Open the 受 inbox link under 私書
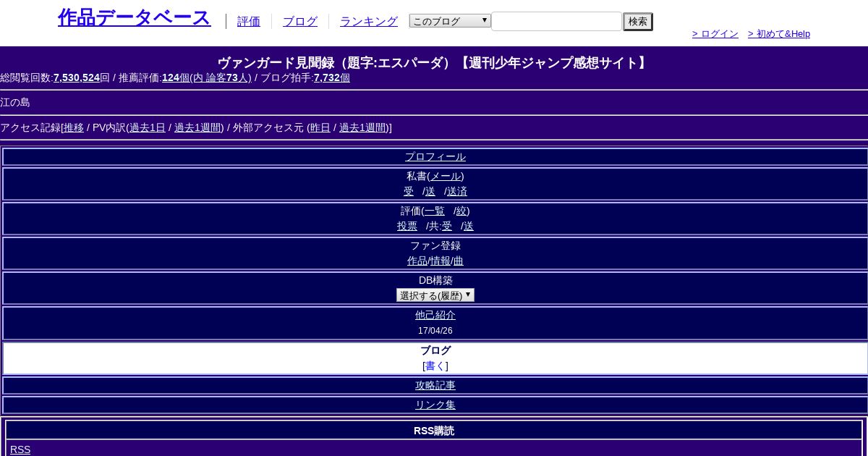868x456 pixels. tap(409, 191)
